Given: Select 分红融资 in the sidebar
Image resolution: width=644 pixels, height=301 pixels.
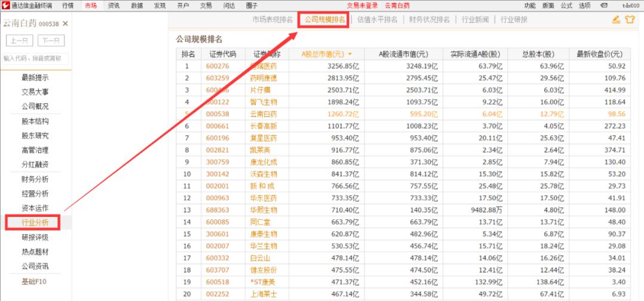Looking at the screenshot, I should [35, 165].
